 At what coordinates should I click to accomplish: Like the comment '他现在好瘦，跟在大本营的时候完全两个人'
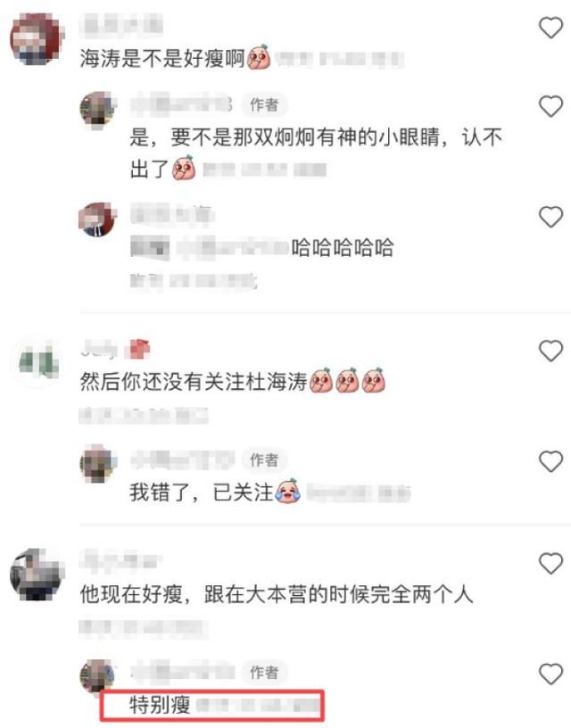pyautogui.click(x=550, y=563)
